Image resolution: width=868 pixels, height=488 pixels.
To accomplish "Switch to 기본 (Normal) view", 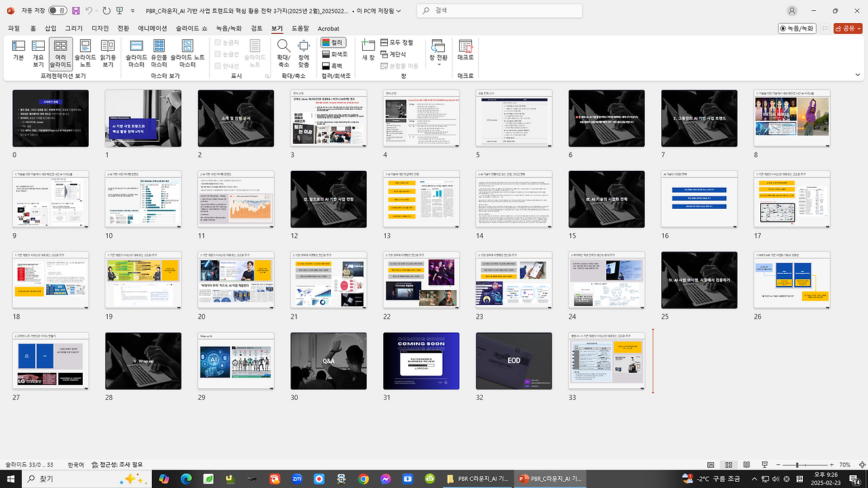I will pos(18,52).
